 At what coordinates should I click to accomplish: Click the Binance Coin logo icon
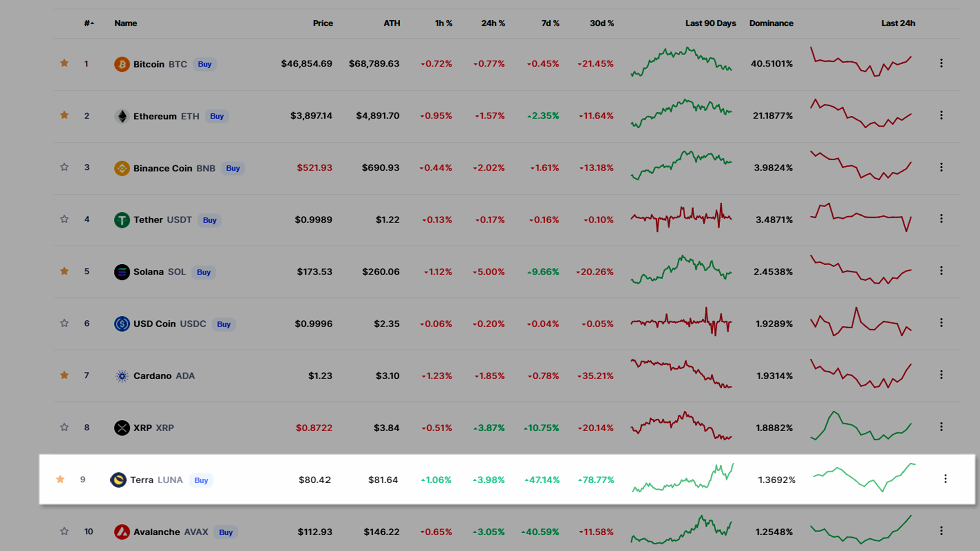pyautogui.click(x=121, y=168)
